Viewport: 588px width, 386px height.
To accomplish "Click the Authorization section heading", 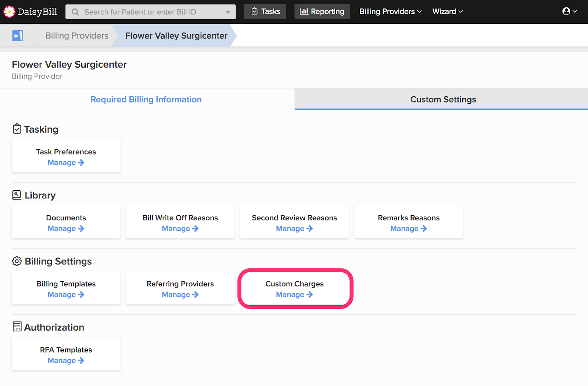I will (54, 327).
